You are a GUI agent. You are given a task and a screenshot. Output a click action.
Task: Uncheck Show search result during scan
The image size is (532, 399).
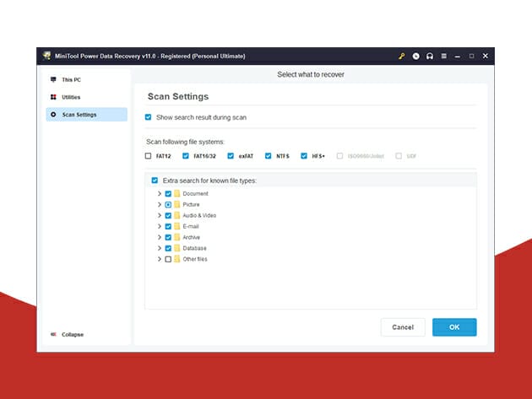149,117
